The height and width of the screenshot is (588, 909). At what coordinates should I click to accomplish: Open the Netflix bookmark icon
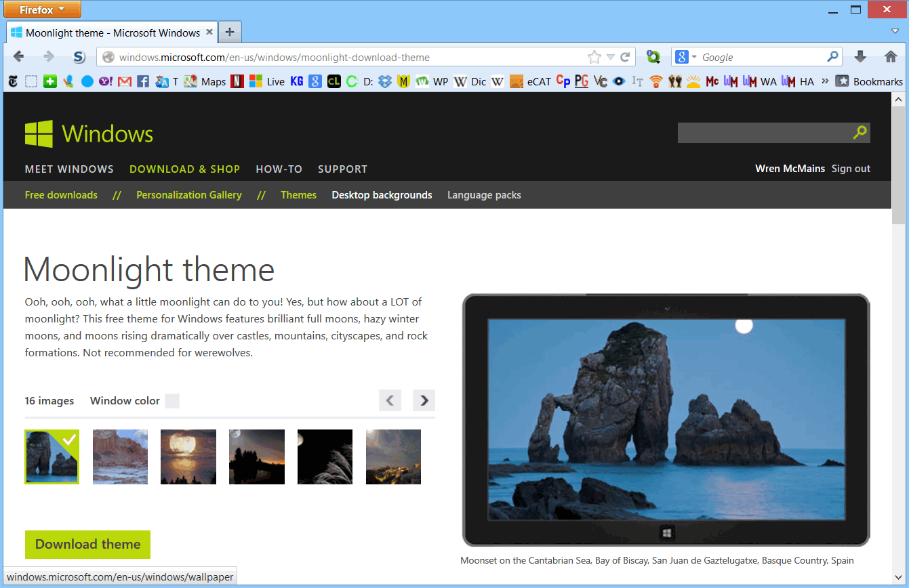[x=237, y=81]
